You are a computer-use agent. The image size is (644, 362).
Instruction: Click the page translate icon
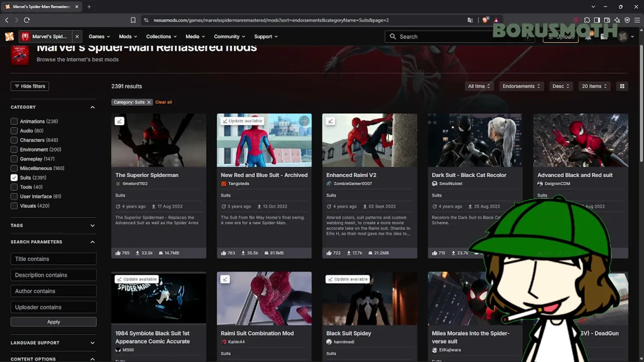(470, 20)
